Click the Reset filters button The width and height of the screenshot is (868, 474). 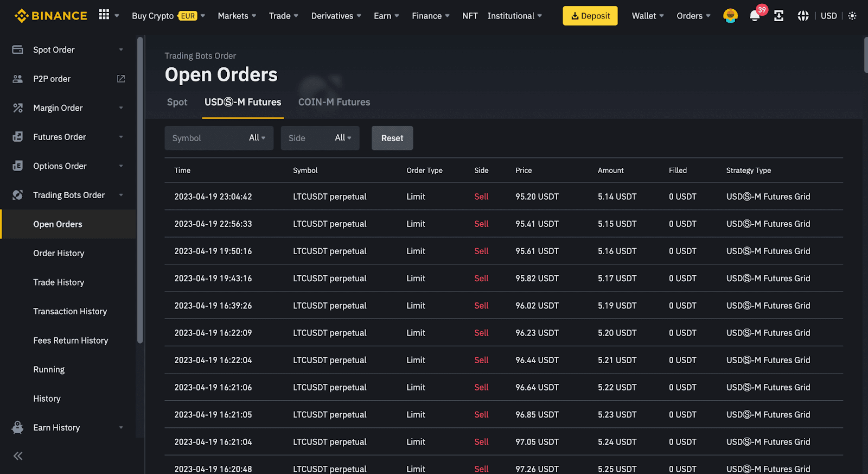tap(392, 138)
